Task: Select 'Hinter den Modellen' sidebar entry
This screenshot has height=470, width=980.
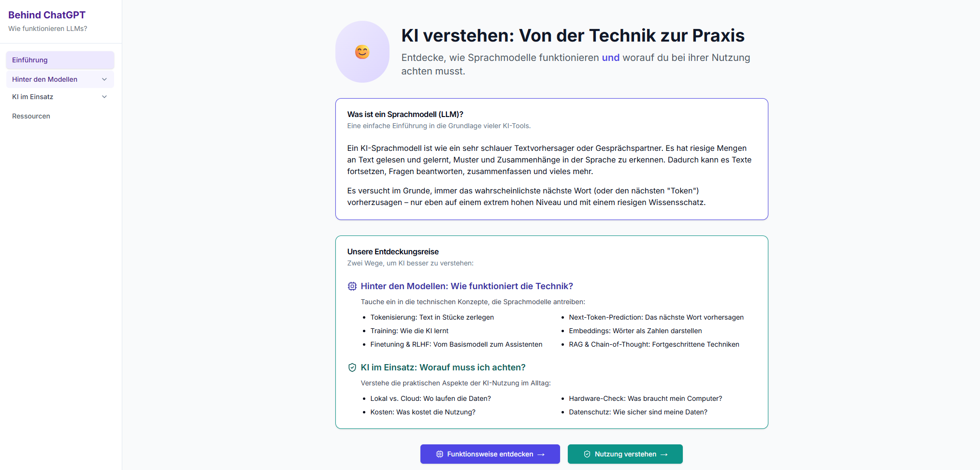Action: click(44, 79)
